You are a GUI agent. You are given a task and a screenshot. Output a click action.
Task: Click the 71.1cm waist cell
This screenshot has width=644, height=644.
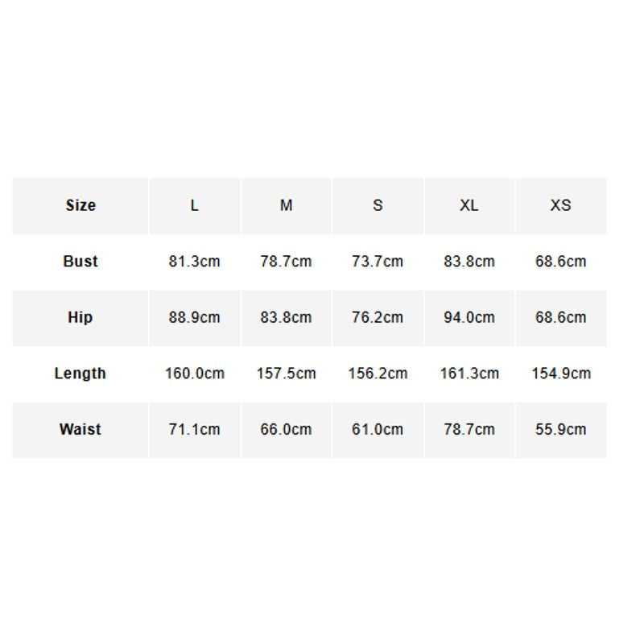[195, 430]
